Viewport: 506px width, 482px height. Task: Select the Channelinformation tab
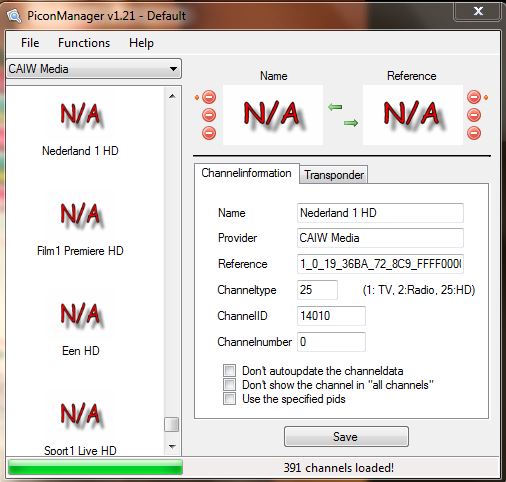[246, 173]
